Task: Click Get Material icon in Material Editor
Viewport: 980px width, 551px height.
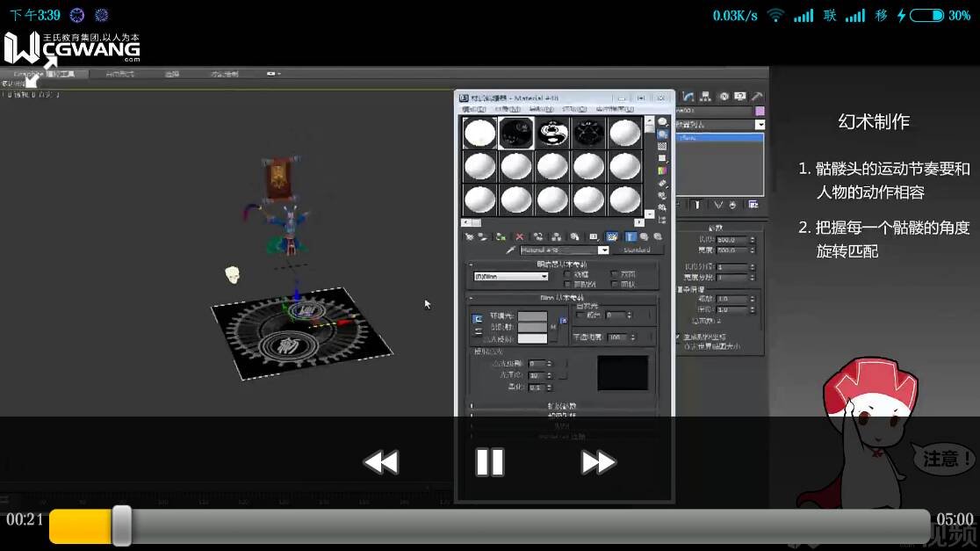Action: pos(470,237)
